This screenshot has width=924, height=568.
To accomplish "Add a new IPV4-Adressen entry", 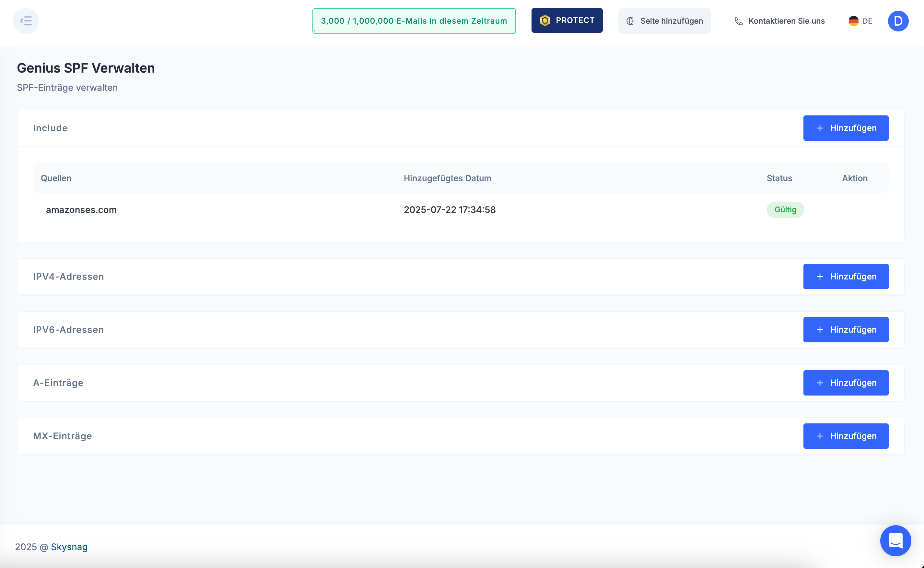I will [x=846, y=277].
